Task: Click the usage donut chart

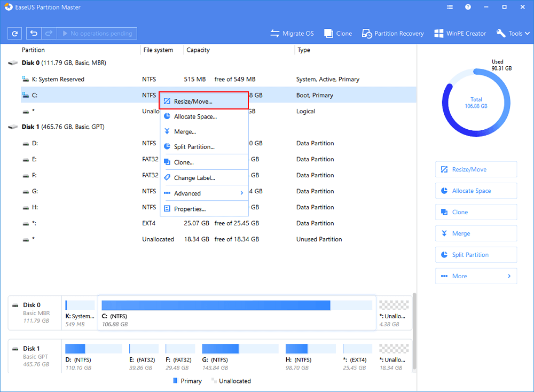Action: coord(476,103)
